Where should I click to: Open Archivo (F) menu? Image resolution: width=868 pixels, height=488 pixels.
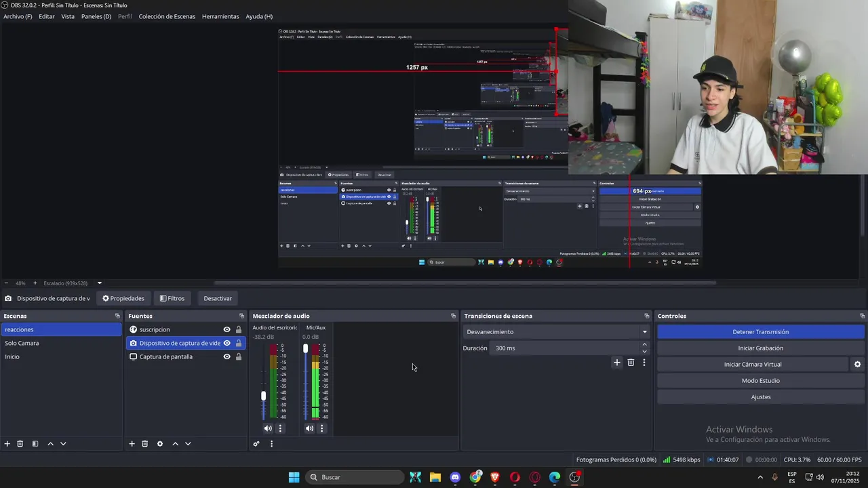coord(18,16)
